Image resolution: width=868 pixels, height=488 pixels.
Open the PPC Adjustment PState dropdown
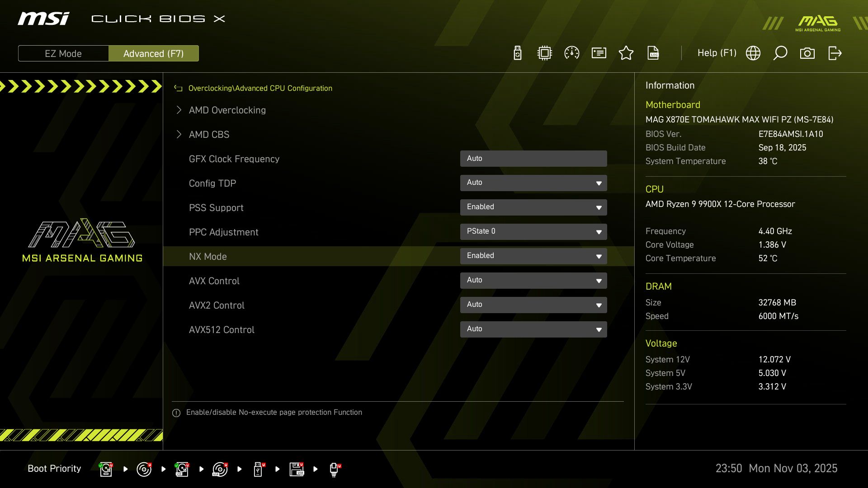click(x=533, y=231)
